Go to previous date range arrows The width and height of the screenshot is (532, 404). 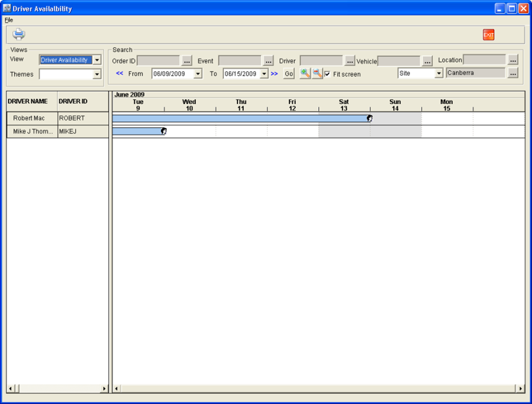[119, 73]
